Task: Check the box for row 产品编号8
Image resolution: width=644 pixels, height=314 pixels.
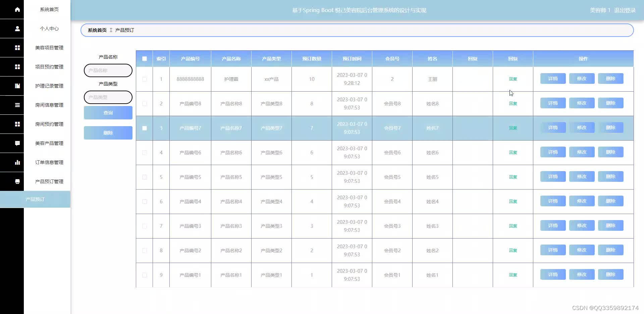Action: pos(145,104)
